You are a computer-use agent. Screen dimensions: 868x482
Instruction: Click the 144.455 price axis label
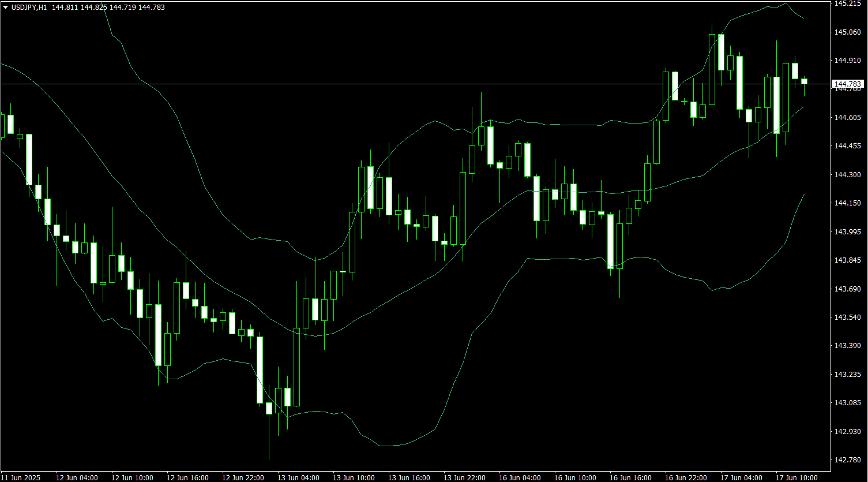(x=847, y=146)
